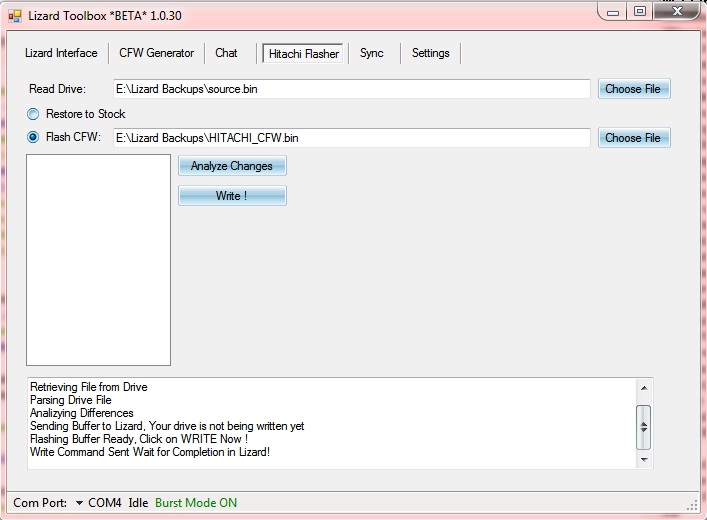Screen dimensions: 707x520
Task: Select the Restore to Stock option
Action: point(77,114)
